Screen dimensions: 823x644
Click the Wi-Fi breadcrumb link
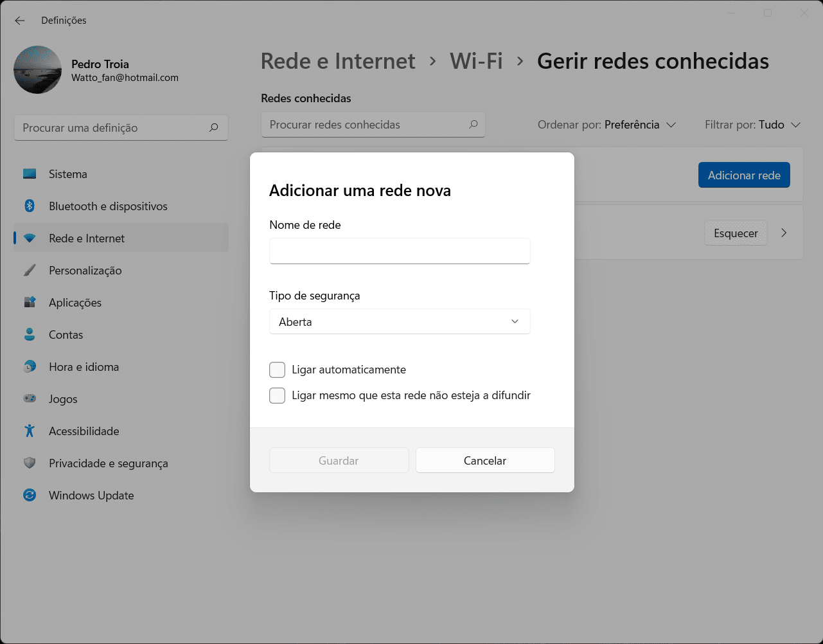(x=476, y=61)
